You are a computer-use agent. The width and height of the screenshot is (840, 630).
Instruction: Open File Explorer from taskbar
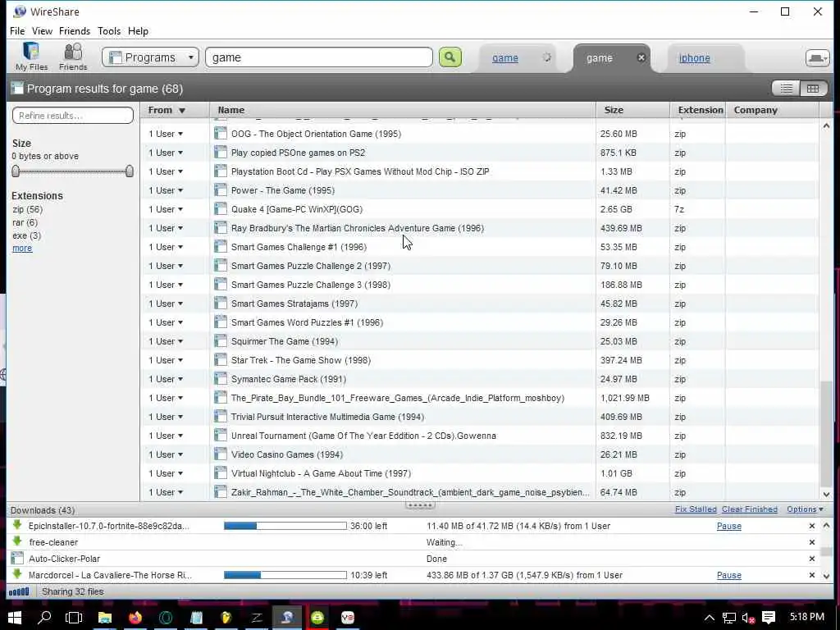104,617
